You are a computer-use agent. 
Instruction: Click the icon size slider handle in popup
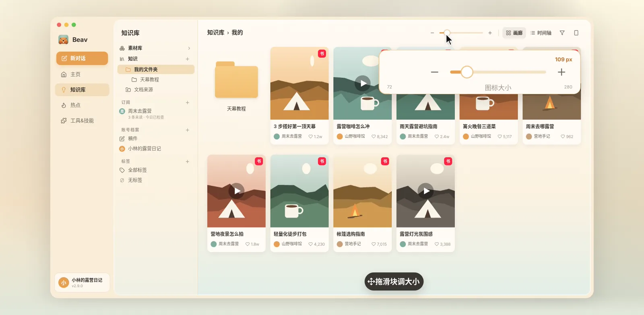click(467, 72)
